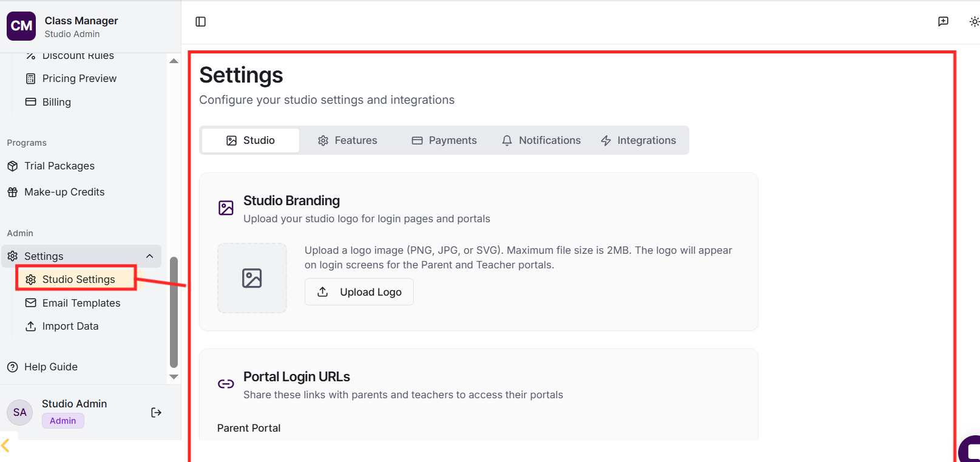Open Help Guide from sidebar
980x462 pixels.
pos(51,367)
